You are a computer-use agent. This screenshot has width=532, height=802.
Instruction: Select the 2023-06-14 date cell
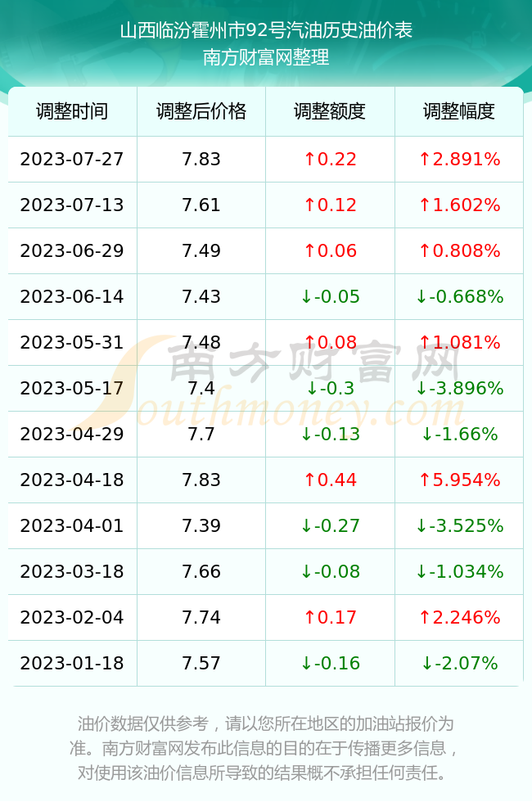point(72,296)
